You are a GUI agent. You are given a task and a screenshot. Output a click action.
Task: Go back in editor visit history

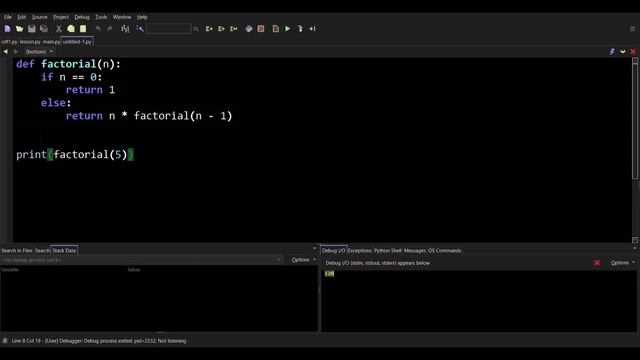click(x=5, y=51)
